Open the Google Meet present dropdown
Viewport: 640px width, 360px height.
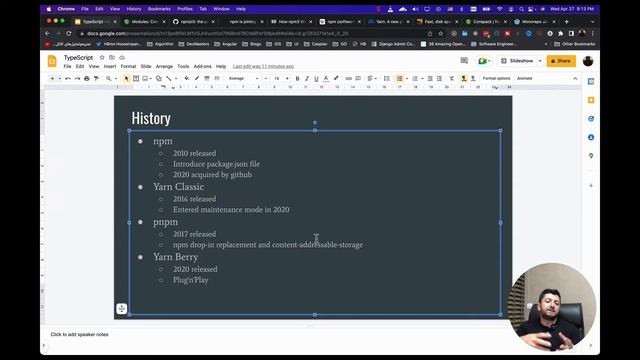click(484, 61)
